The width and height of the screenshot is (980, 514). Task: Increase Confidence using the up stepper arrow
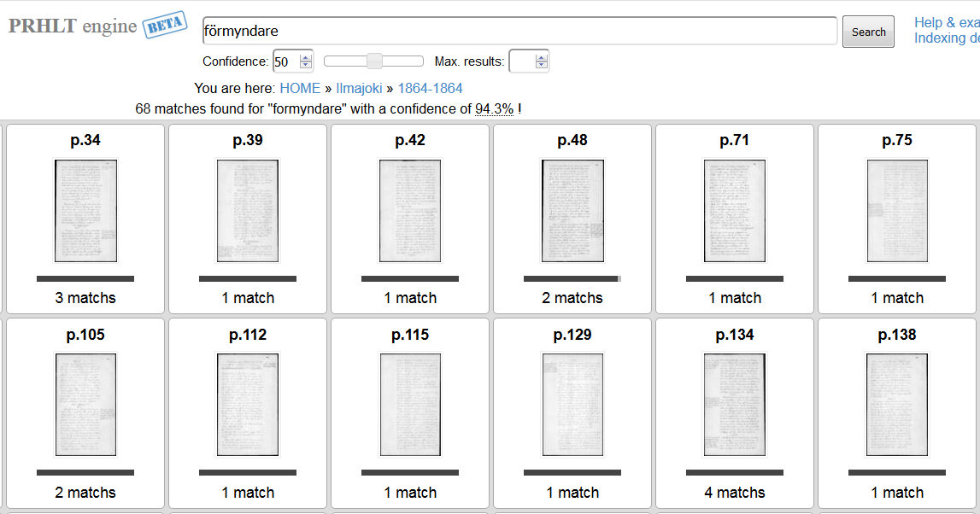[307, 56]
